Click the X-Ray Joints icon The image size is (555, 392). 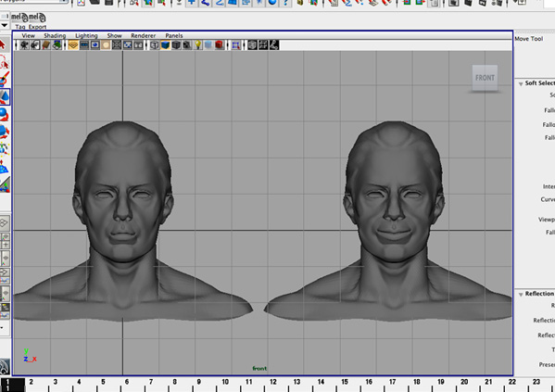coord(274,45)
